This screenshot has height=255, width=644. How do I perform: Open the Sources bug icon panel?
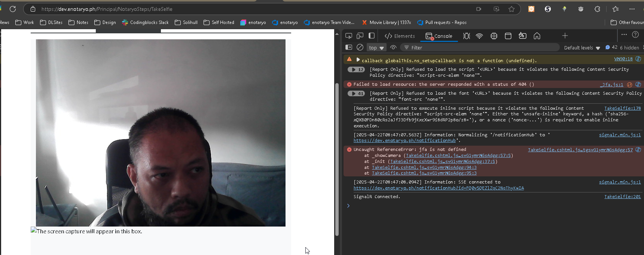pyautogui.click(x=466, y=36)
